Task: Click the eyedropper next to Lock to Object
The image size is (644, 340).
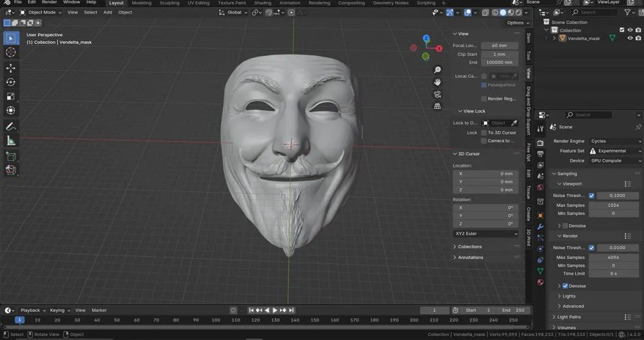Action: click(514, 123)
